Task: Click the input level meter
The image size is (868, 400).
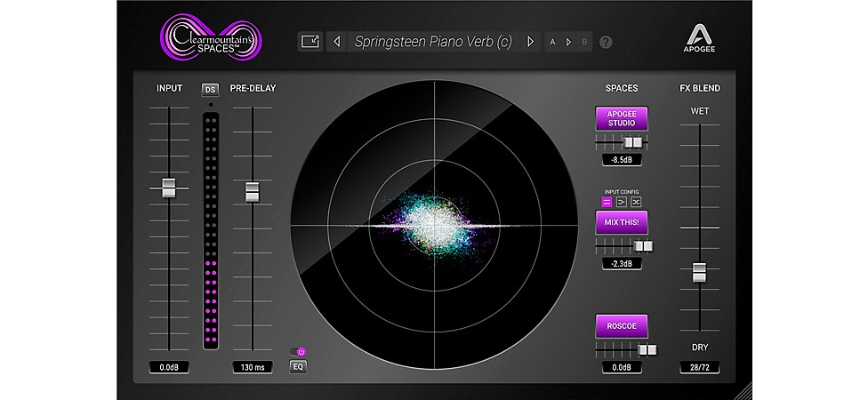Action: coord(211,231)
